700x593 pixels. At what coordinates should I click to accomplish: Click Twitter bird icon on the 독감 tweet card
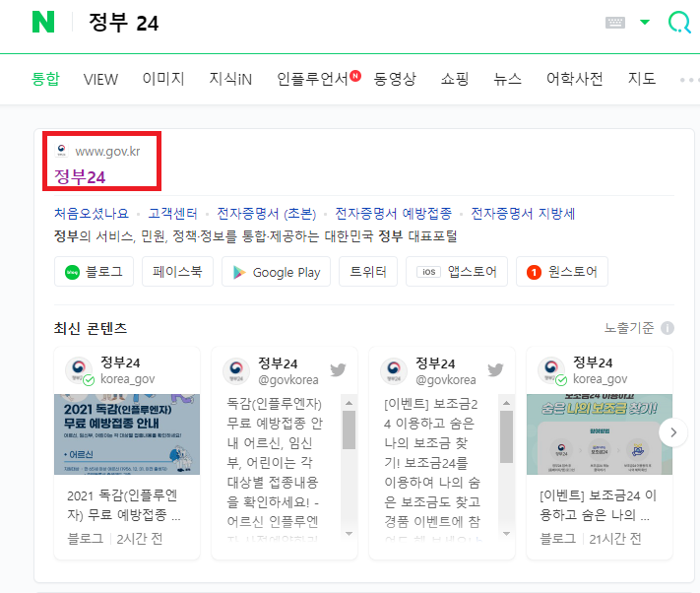339,369
